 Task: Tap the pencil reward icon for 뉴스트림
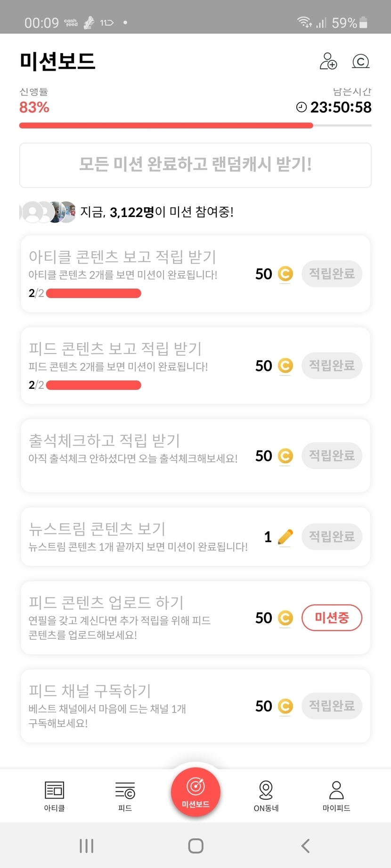click(x=285, y=537)
